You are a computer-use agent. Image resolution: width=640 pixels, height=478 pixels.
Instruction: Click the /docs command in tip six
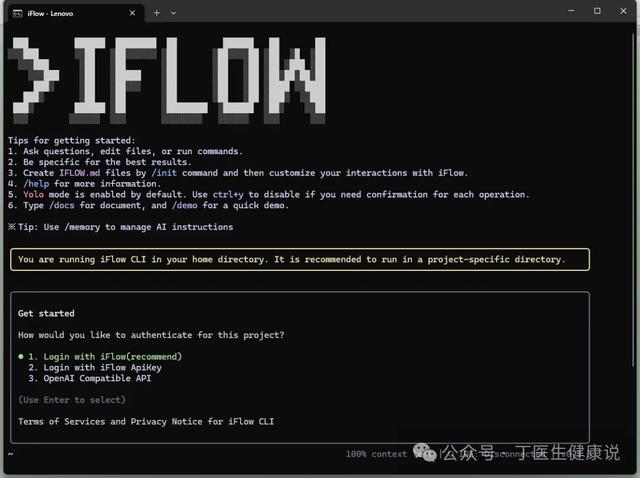tap(62, 205)
